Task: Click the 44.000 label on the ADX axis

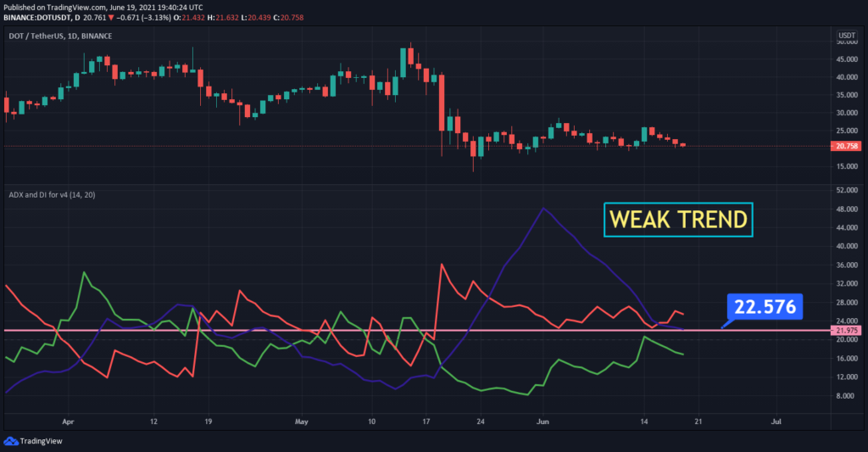Action: click(x=847, y=227)
